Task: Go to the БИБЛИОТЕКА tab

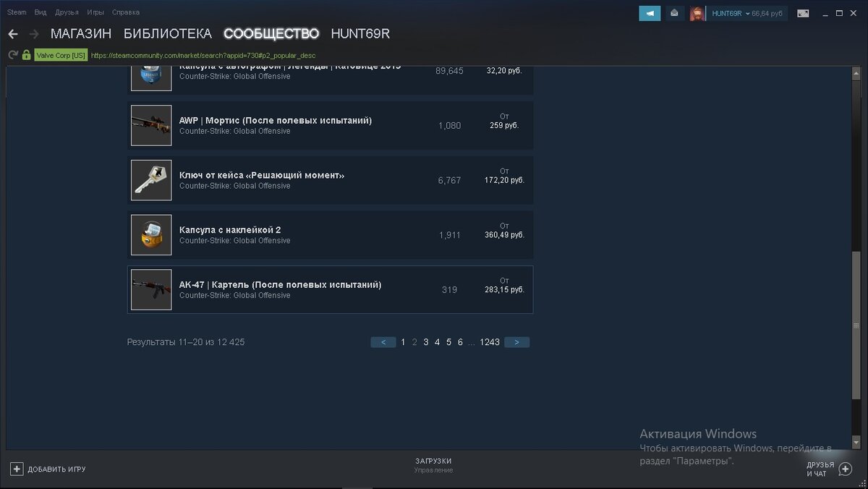Action: point(168,34)
